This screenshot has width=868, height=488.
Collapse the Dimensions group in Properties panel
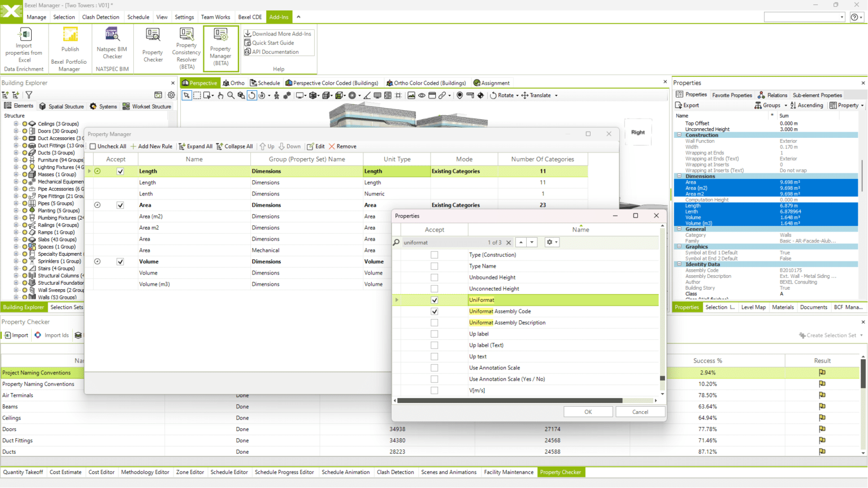(x=679, y=176)
